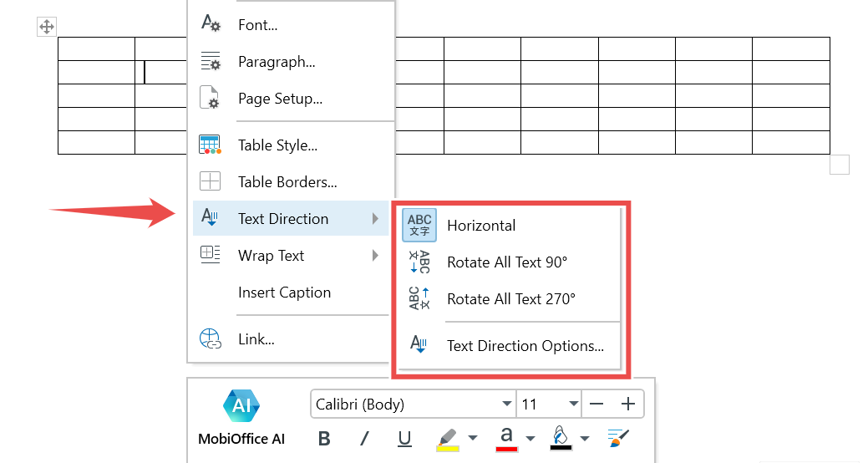Apply yellow text highlight color

tap(447, 440)
